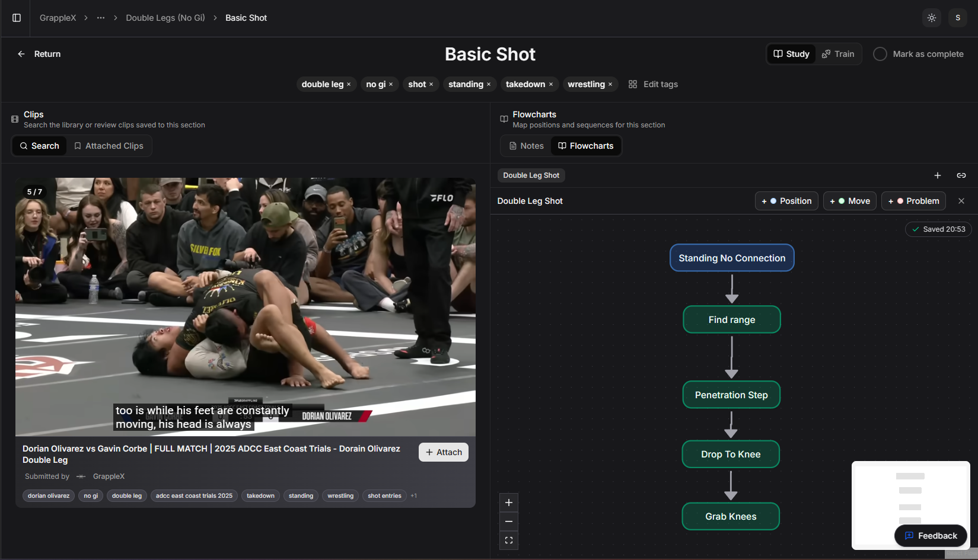
Task: Remove the takedown tag
Action: coord(551,85)
